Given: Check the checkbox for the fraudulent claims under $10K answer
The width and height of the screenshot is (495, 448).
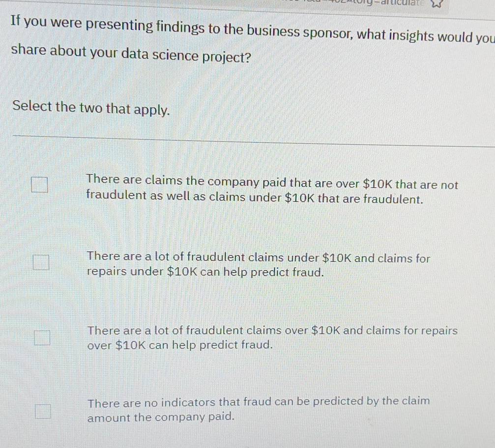Looking at the screenshot, I should click(x=41, y=263).
